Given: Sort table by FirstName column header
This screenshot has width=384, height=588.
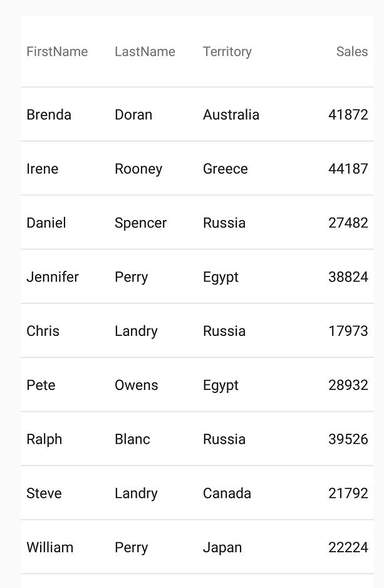Looking at the screenshot, I should 57,51.
